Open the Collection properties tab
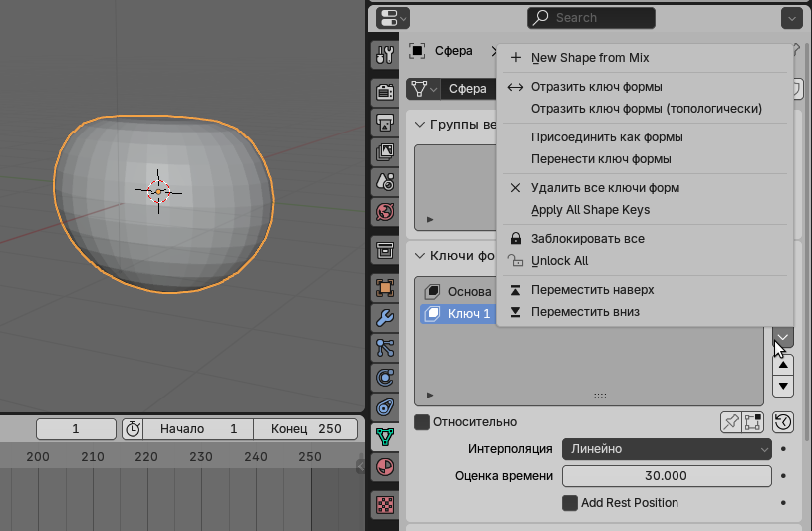Screen dimensions: 812x531 [385, 250]
